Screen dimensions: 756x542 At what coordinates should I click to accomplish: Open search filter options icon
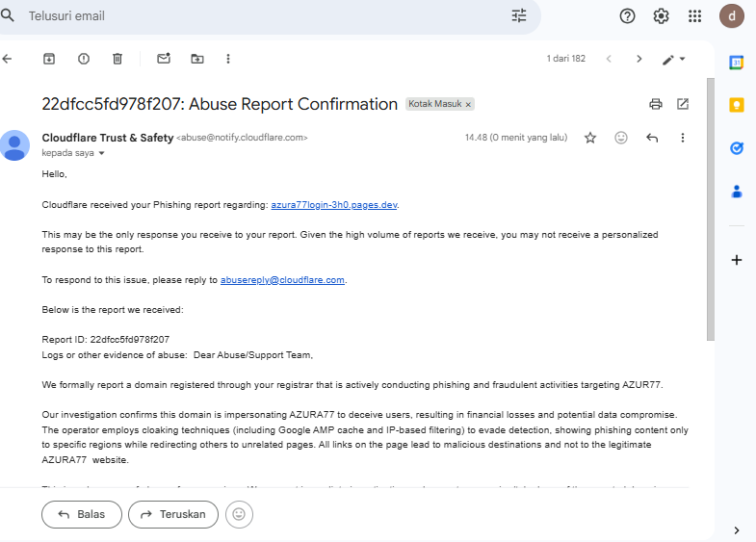pyautogui.click(x=519, y=16)
